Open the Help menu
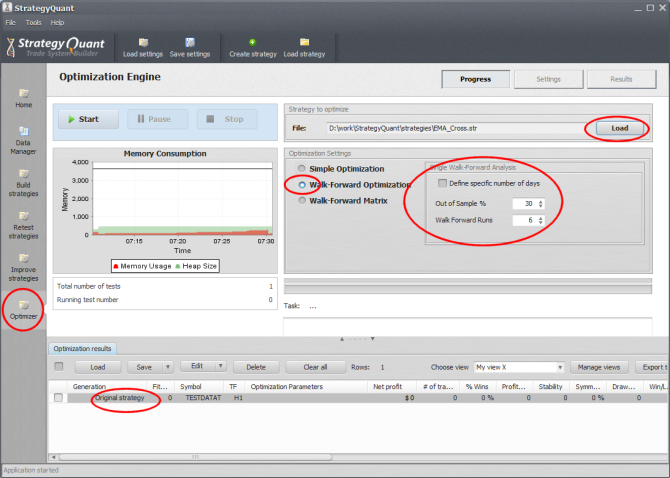 (x=57, y=23)
